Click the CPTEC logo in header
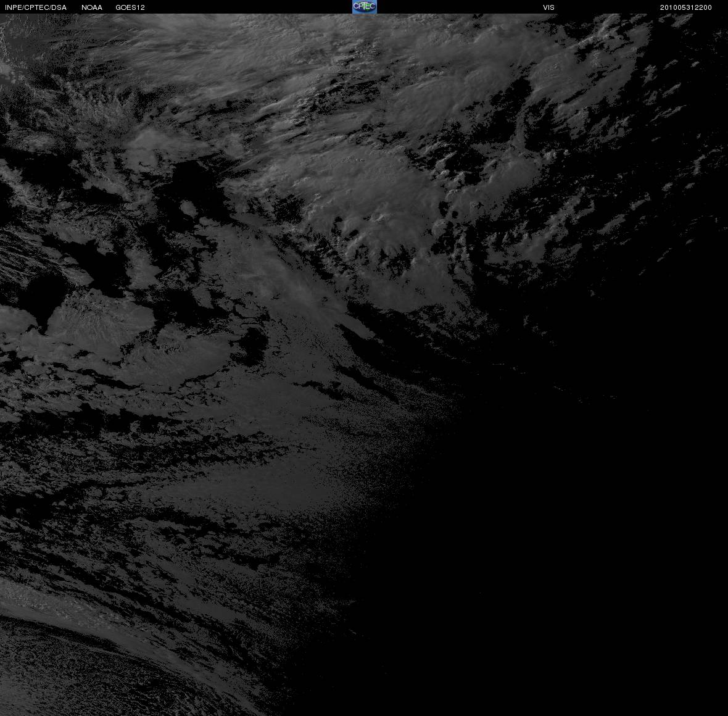This screenshot has width=728, height=716. [365, 7]
